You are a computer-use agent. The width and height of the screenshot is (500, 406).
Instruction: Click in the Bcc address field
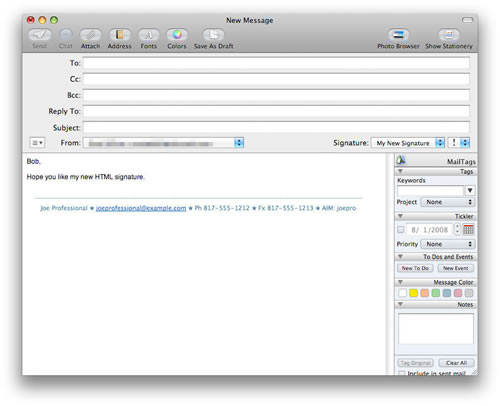pyautogui.click(x=276, y=95)
